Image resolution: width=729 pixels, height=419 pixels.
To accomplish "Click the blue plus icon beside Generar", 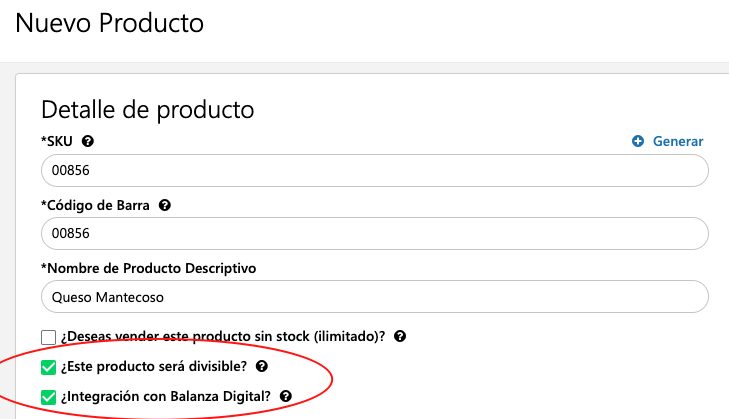I will click(x=638, y=141).
